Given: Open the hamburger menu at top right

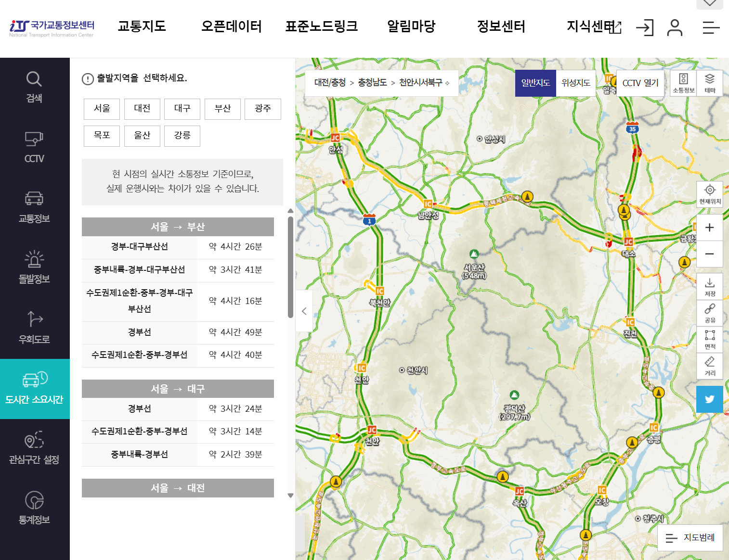Looking at the screenshot, I should pos(711,28).
